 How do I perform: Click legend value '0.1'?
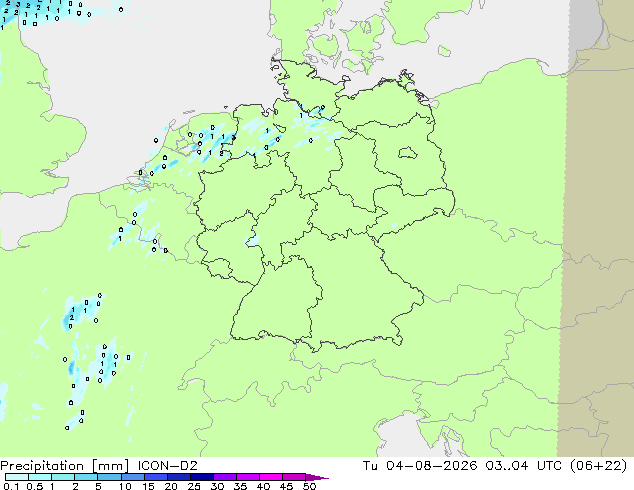point(11,486)
